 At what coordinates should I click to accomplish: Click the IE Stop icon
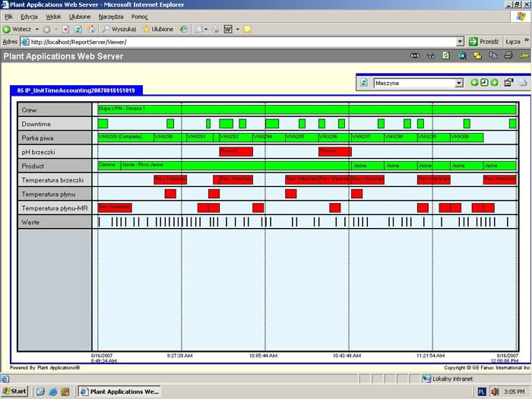pyautogui.click(x=66, y=30)
